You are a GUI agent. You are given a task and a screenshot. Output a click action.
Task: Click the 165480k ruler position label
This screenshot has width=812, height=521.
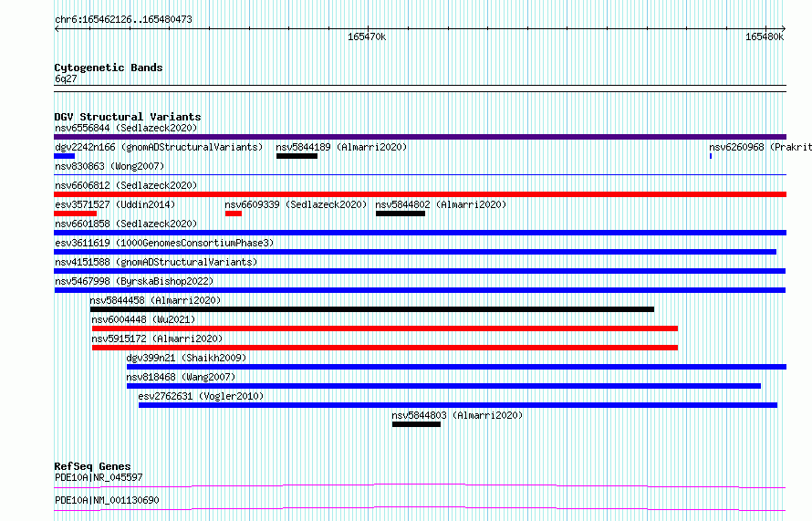pos(765,36)
